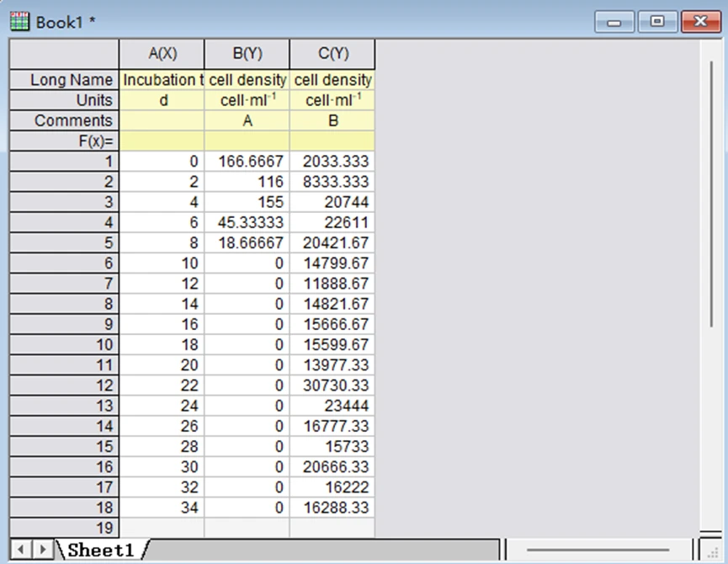Select the cell density long name in column B
Screen dimensions: 728x564
coord(247,80)
